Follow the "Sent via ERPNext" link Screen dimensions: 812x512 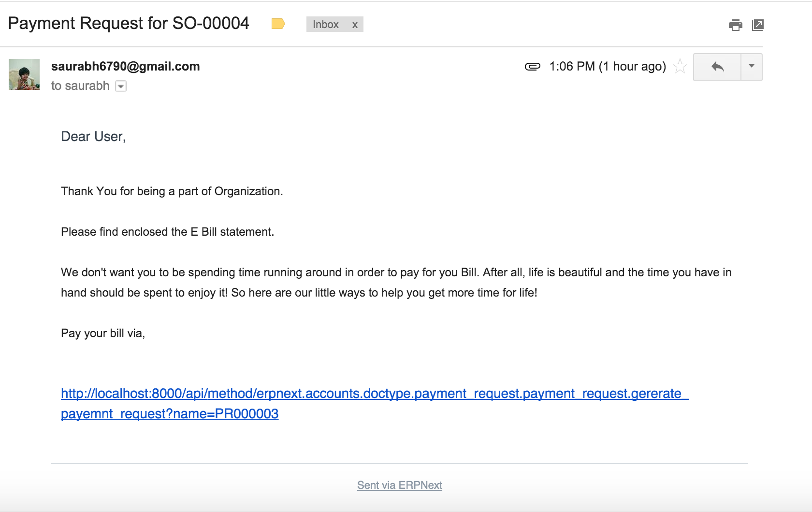(x=399, y=485)
